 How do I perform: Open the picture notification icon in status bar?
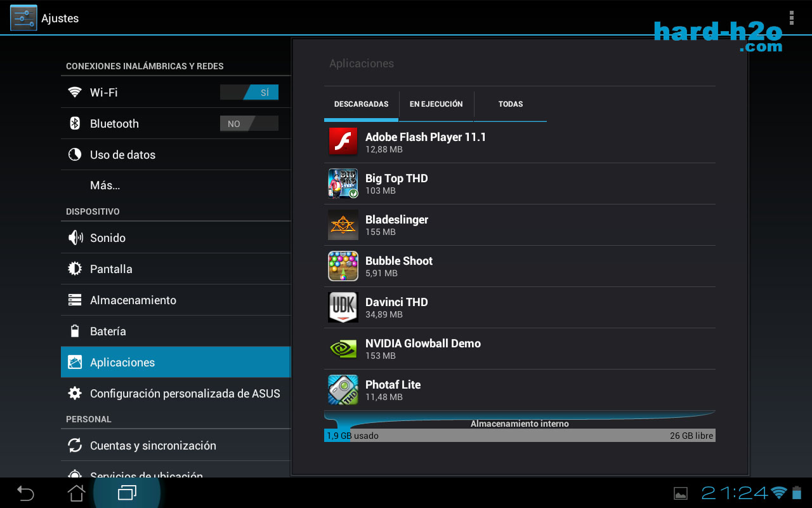681,493
